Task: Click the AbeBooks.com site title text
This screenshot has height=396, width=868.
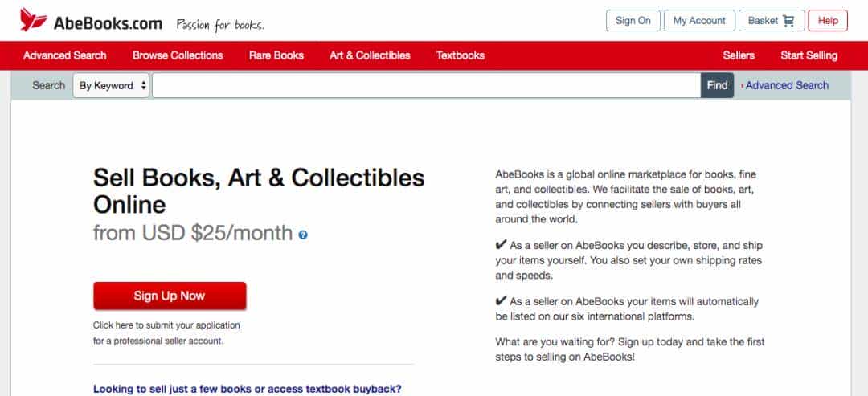Action: point(108,23)
